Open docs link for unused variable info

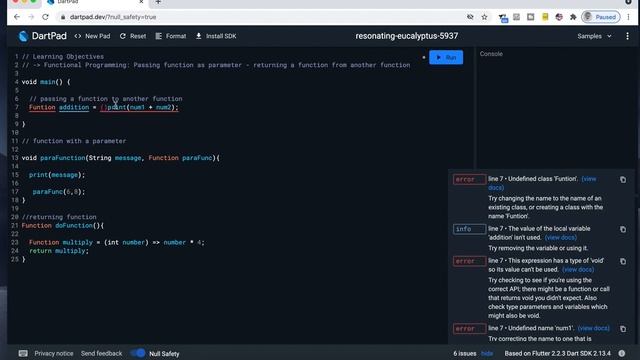click(x=561, y=238)
